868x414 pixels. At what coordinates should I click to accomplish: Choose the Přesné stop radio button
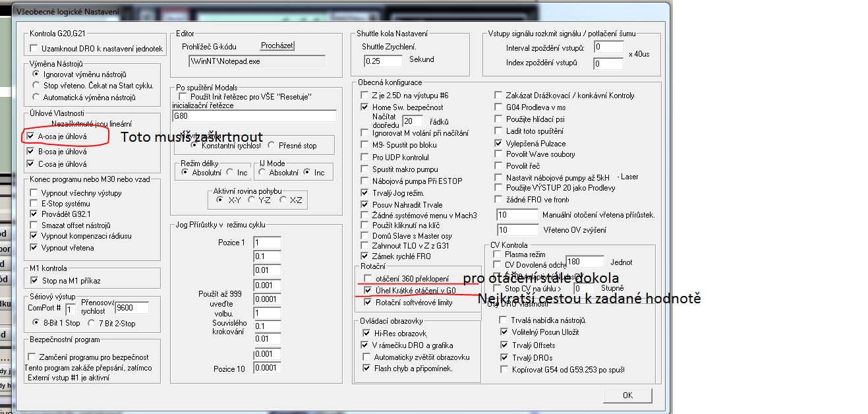(272, 146)
